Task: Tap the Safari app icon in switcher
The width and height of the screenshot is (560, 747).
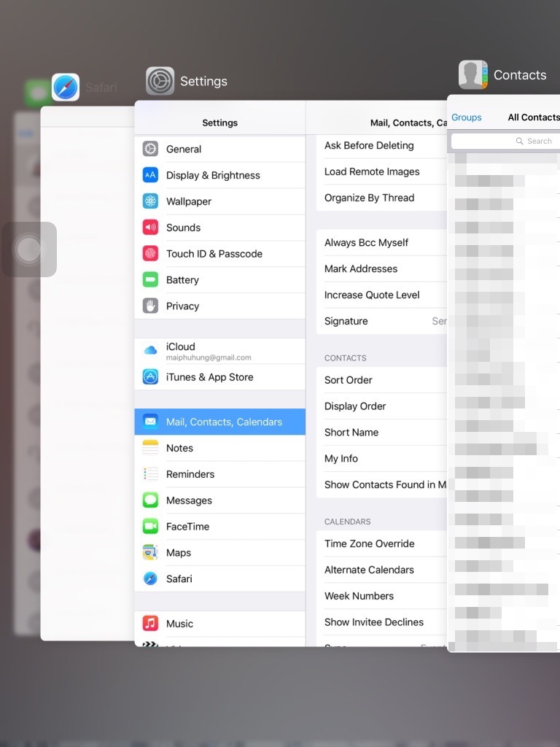Action: coord(66,88)
